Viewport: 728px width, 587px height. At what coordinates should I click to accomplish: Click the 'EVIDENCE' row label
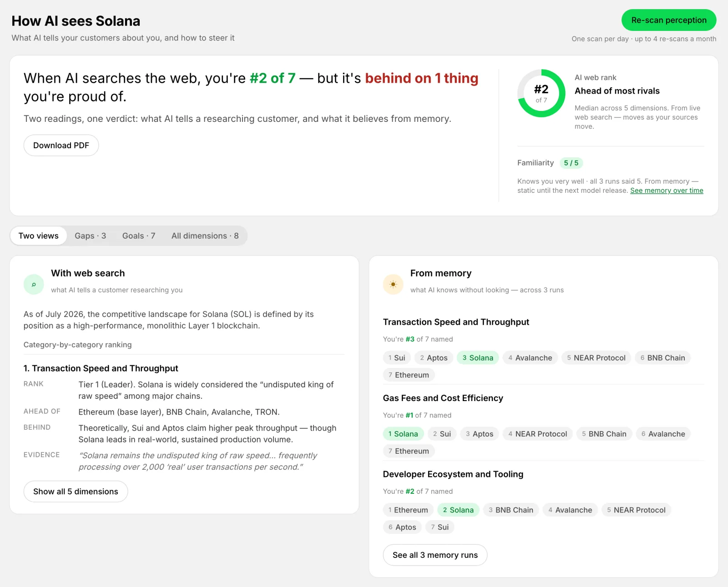pyautogui.click(x=41, y=455)
